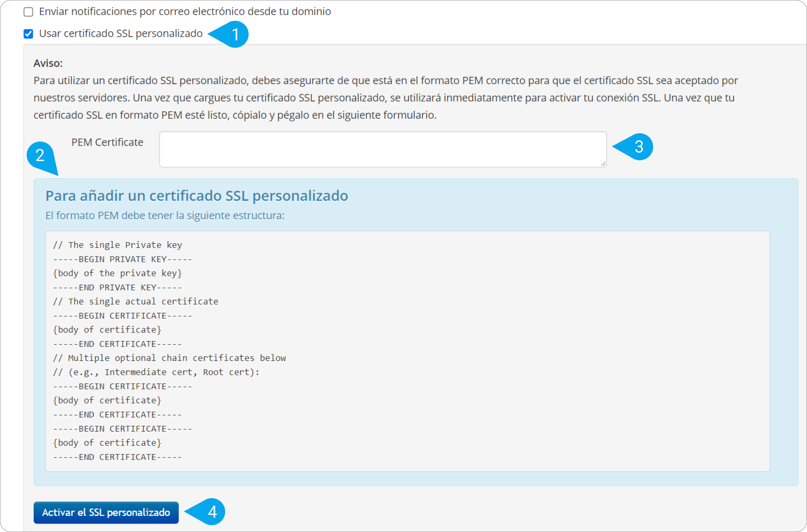
Task: Click the Multiple optional chain certificates comment
Action: 169,358
